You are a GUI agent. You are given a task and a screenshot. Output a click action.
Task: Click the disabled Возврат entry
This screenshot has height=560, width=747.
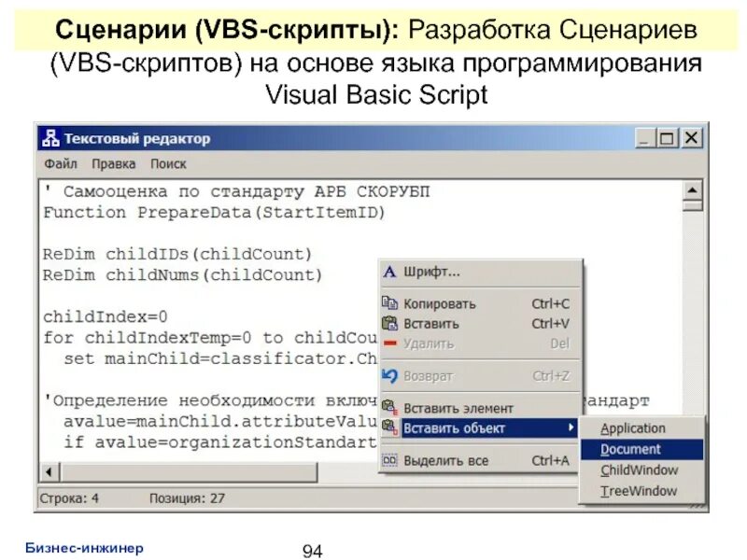[481, 376]
